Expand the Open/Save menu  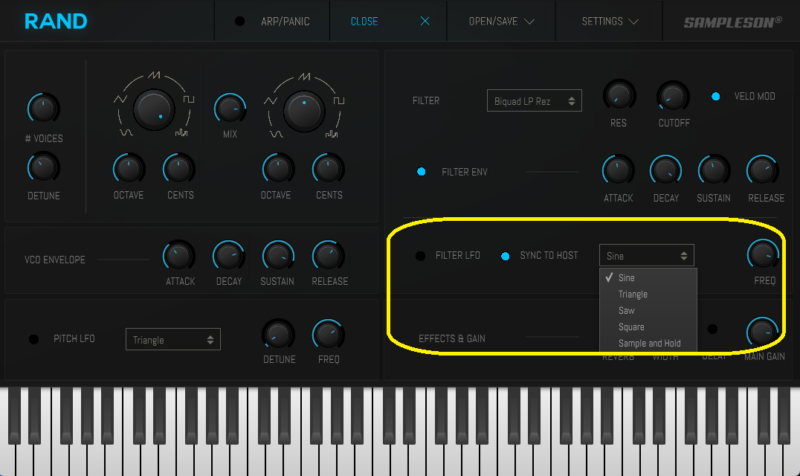click(x=502, y=21)
